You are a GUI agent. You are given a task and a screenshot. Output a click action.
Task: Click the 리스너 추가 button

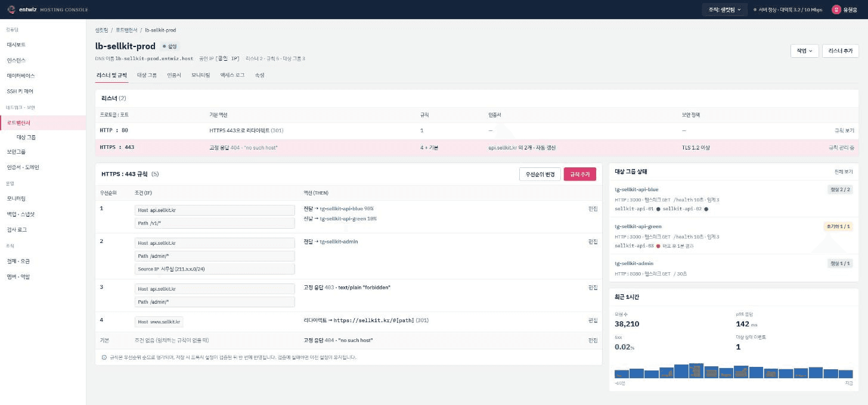tap(841, 51)
